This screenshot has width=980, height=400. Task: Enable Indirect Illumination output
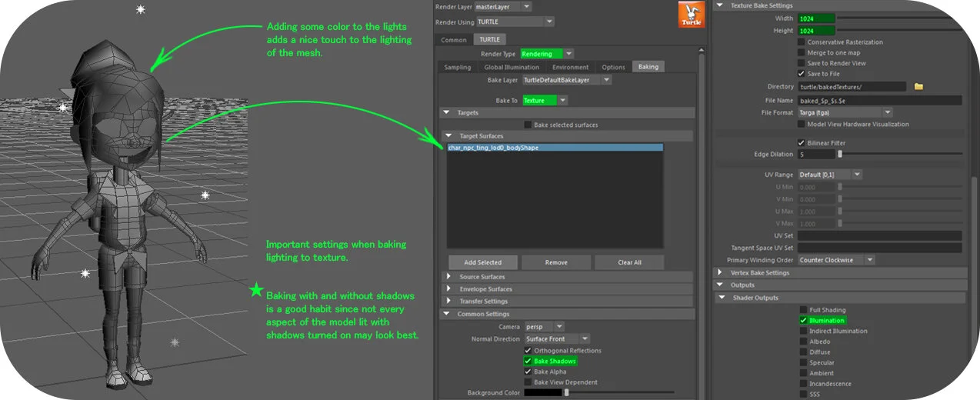(x=804, y=332)
